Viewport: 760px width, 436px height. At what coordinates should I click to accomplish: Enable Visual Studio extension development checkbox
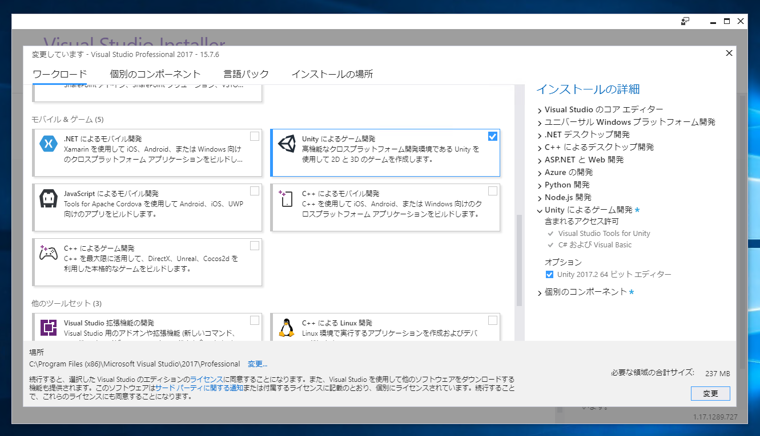click(254, 321)
